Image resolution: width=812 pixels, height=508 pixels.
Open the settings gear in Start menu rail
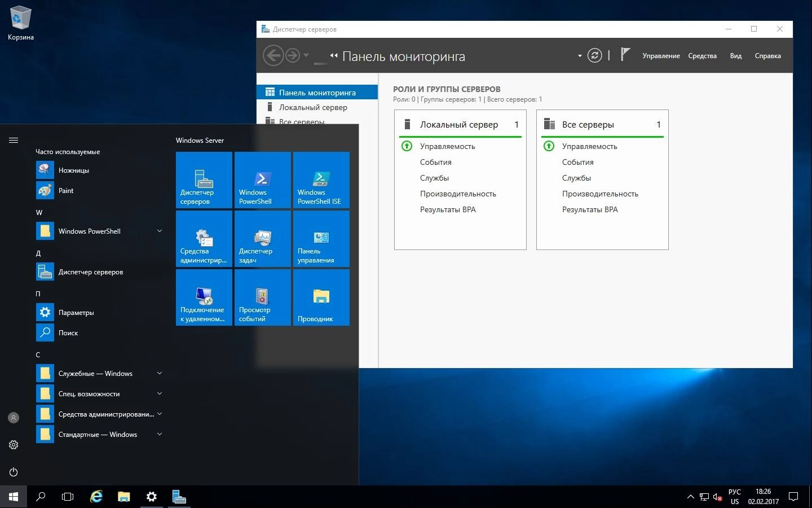(x=14, y=445)
